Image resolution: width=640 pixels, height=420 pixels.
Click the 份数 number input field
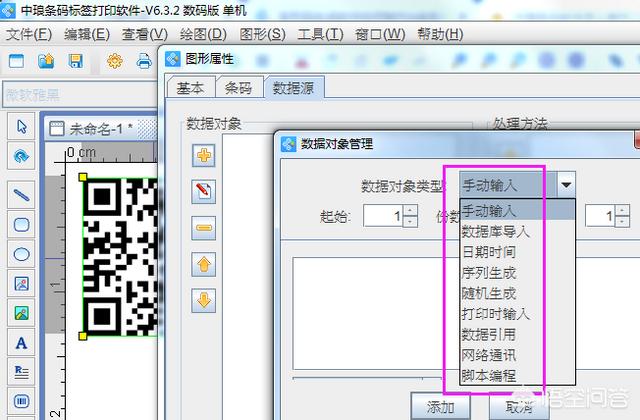[x=600, y=216]
